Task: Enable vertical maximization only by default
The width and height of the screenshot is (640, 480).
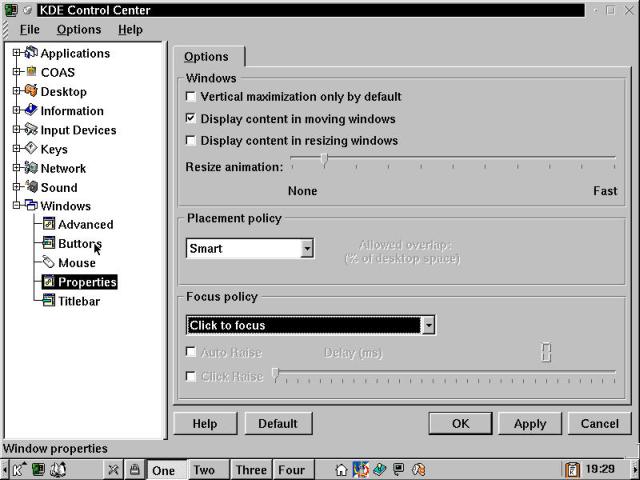Action: pyautogui.click(x=191, y=97)
